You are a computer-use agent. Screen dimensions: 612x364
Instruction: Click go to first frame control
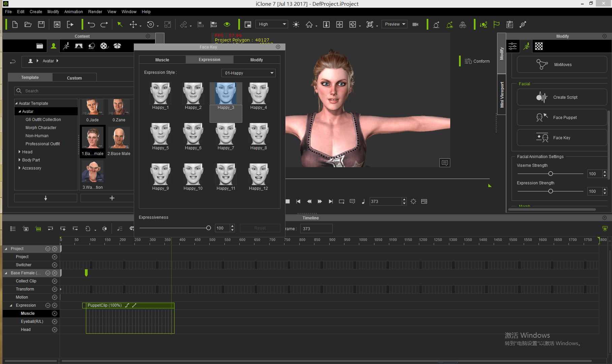tap(298, 201)
